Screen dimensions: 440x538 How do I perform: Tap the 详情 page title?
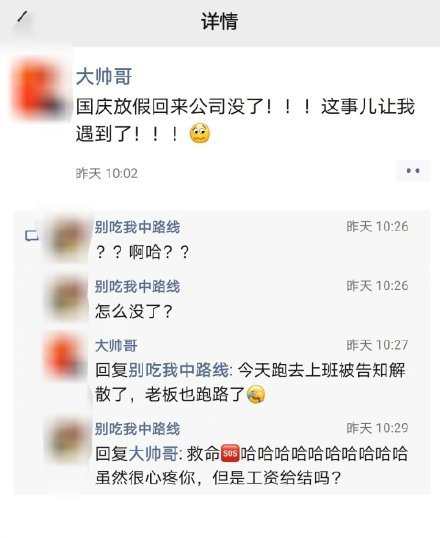220,21
